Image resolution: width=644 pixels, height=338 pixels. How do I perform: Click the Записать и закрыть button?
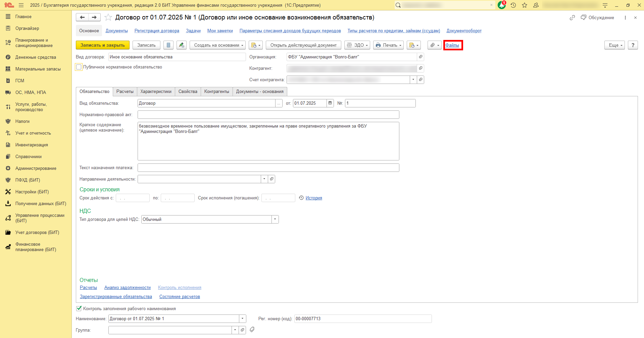pyautogui.click(x=102, y=45)
